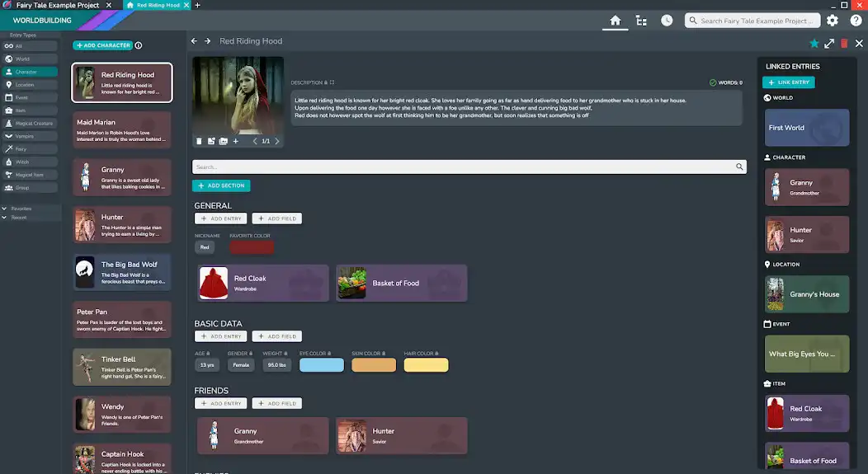Delete the character image with trash icon
This screenshot has height=474, width=868.
pos(199,141)
